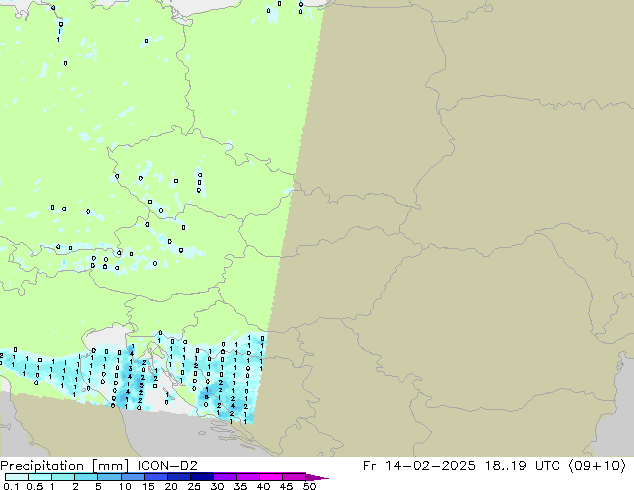634x490 pixels.
Task: Click the forecast offset text '(09+10)'
Action: [597, 466]
